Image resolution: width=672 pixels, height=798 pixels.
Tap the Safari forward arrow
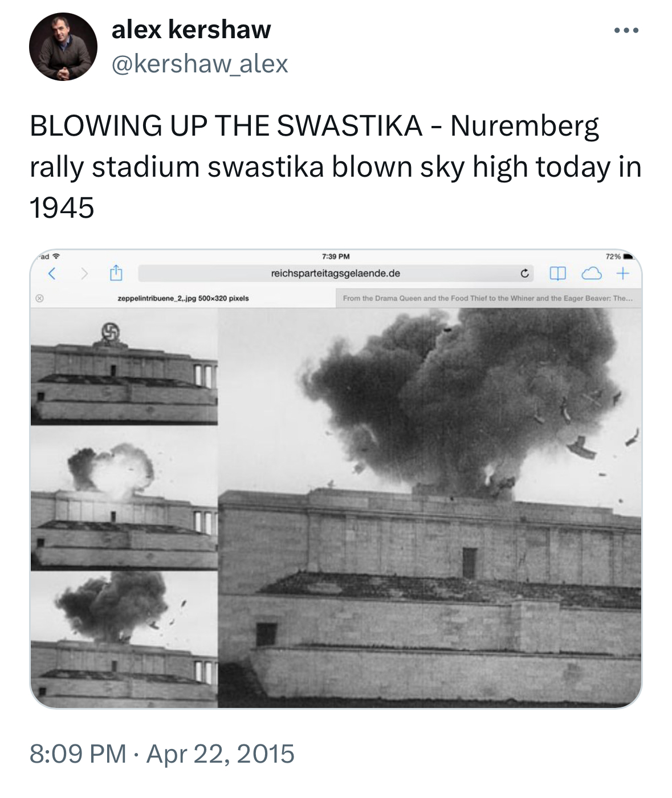tap(84, 274)
